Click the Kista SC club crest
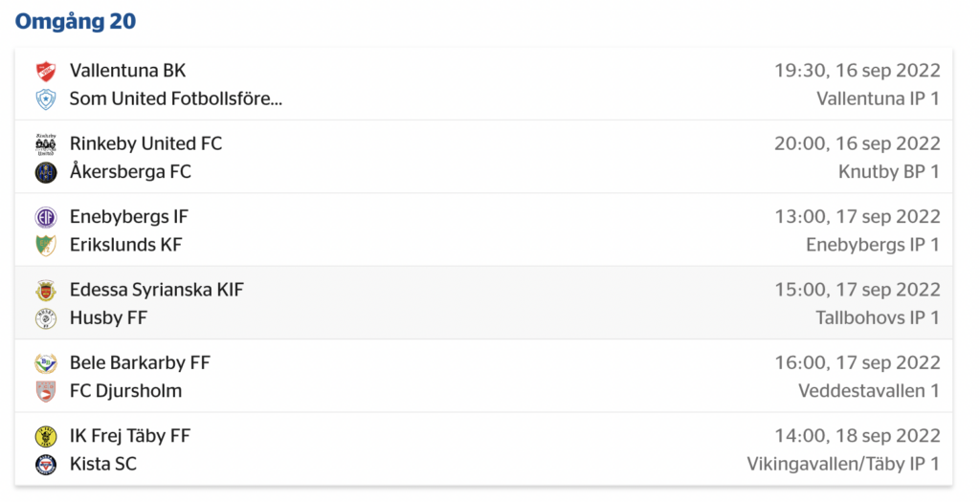 click(x=46, y=465)
